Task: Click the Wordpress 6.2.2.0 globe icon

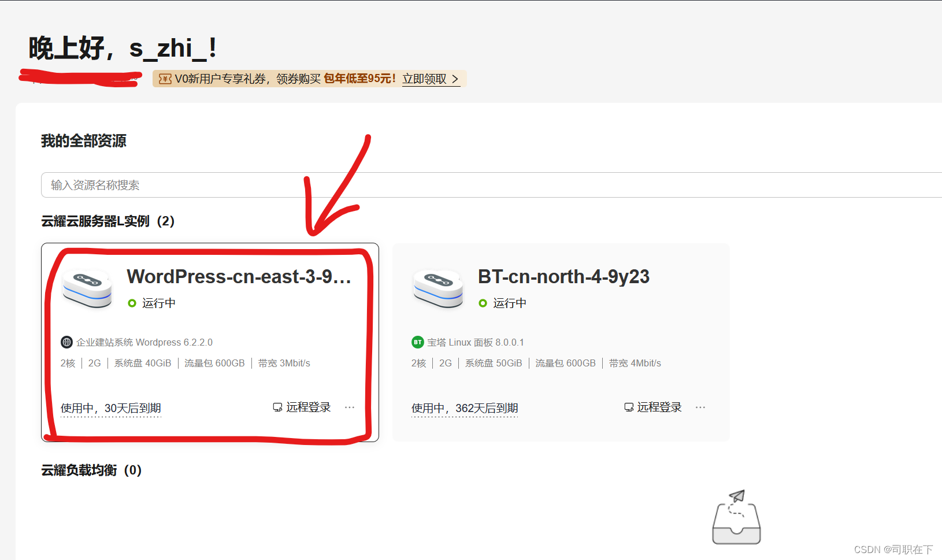Action: [x=66, y=342]
